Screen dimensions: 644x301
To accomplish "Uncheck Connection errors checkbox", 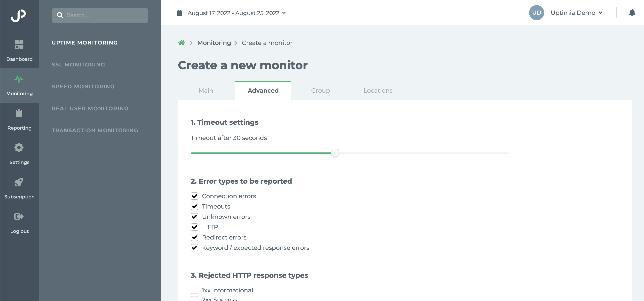I will coord(194,196).
